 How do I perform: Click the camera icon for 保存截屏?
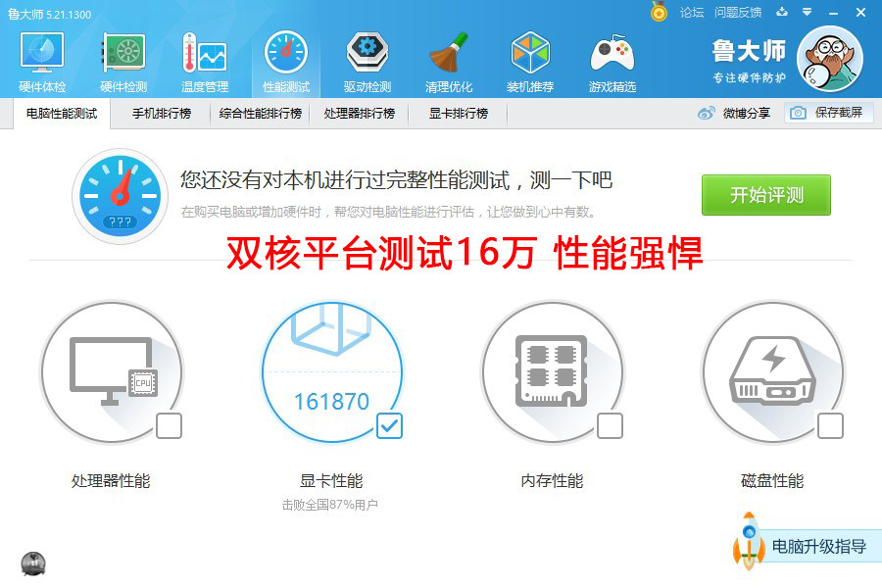[x=798, y=113]
